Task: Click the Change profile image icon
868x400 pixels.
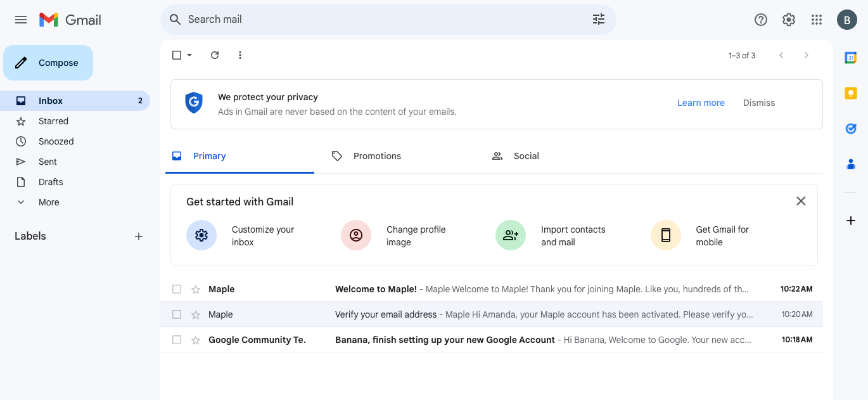Action: [x=356, y=235]
